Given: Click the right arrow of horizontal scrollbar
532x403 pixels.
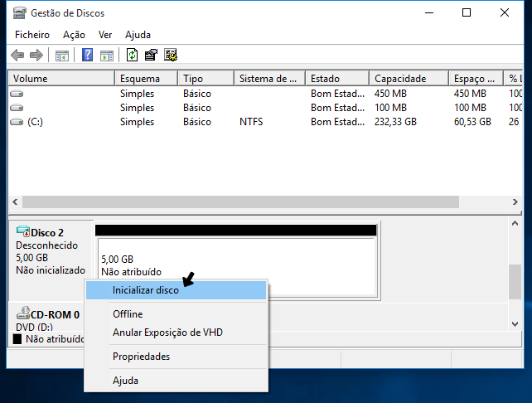Looking at the screenshot, I should [x=515, y=201].
